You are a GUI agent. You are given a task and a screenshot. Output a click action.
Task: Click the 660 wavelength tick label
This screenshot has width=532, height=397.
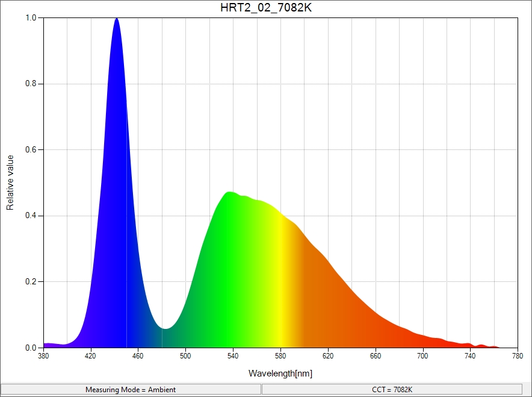click(x=376, y=356)
